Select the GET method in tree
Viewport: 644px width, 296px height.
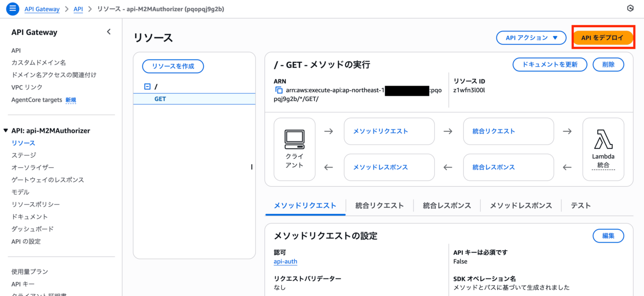(x=160, y=99)
